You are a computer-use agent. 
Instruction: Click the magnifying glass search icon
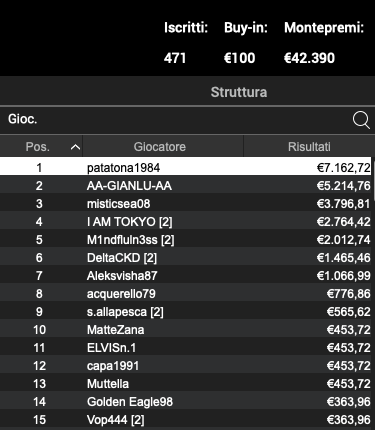(x=361, y=120)
